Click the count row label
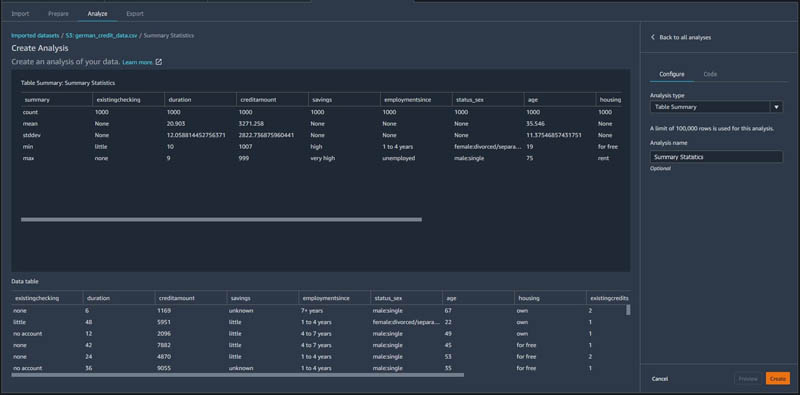The height and width of the screenshot is (395, 800). pyautogui.click(x=31, y=112)
